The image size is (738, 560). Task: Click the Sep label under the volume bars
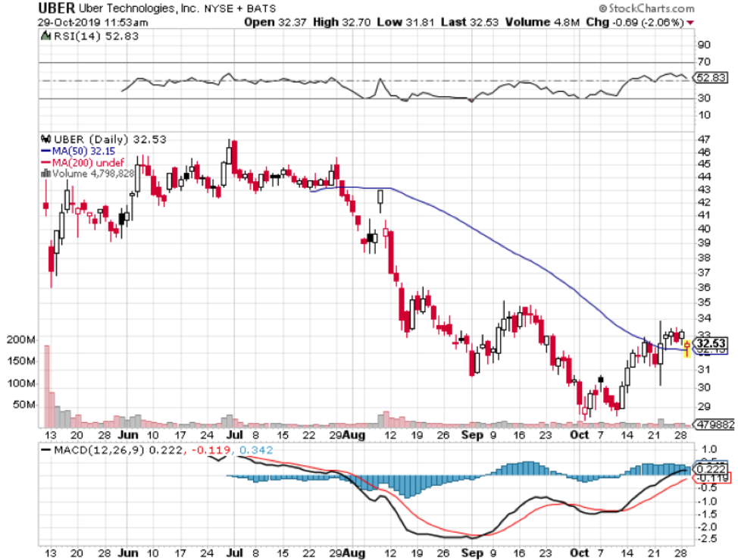click(472, 435)
